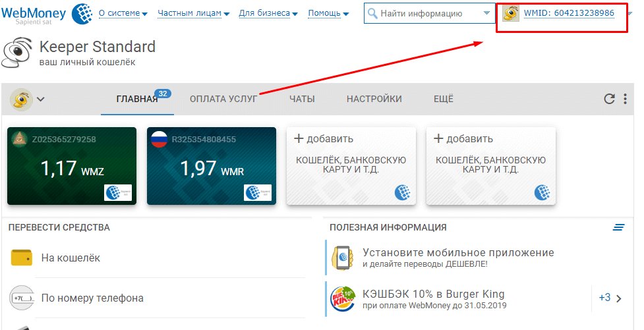Click the yellow wallet icon
Image resolution: width=644 pixels, height=330 pixels.
coord(22,258)
